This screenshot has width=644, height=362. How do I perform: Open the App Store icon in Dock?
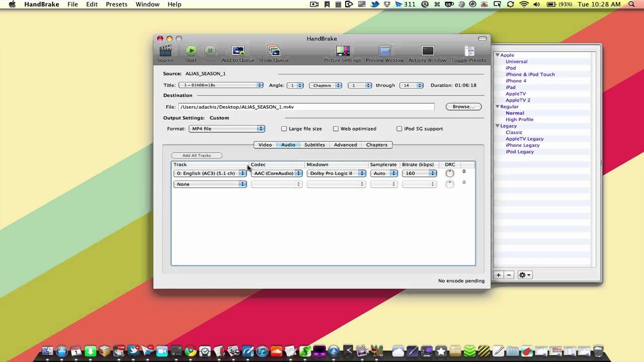(x=62, y=351)
